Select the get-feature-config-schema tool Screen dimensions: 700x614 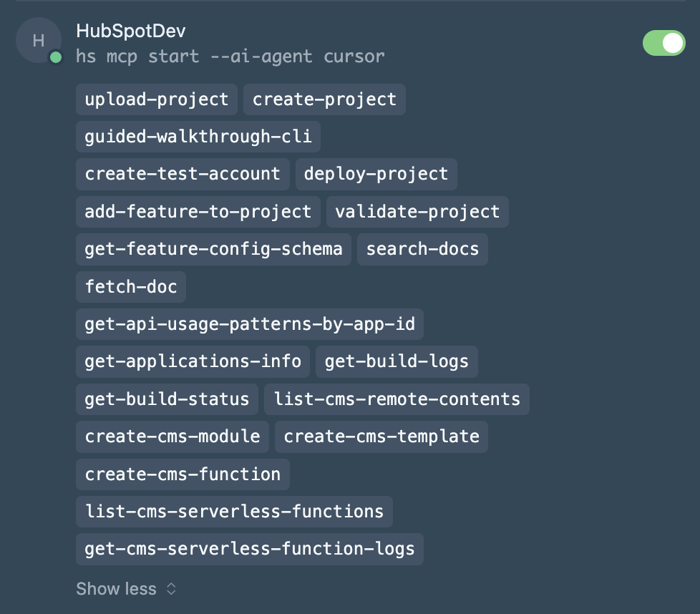click(x=213, y=249)
